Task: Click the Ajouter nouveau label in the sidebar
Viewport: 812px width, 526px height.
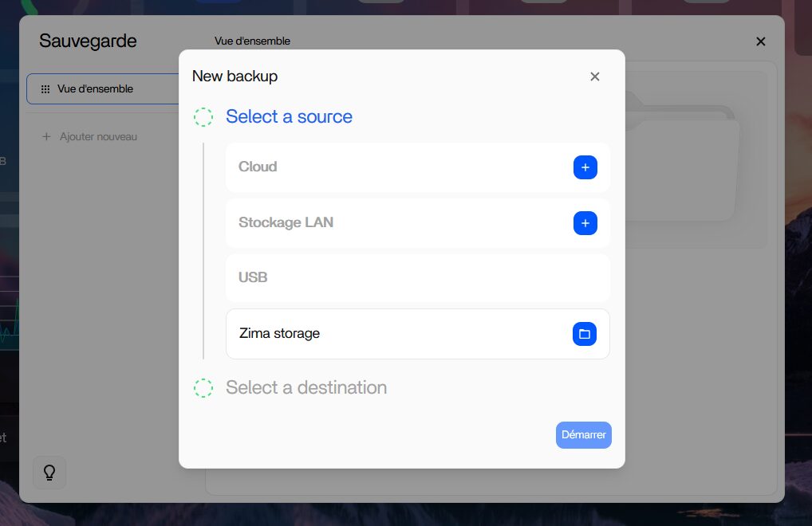Action: point(98,137)
